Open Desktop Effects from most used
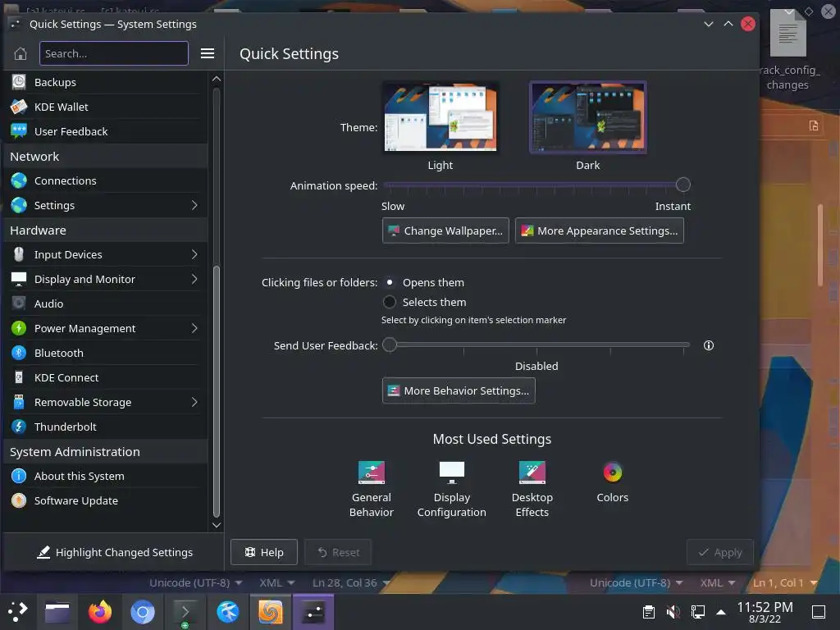This screenshot has height=630, width=840. [x=532, y=489]
